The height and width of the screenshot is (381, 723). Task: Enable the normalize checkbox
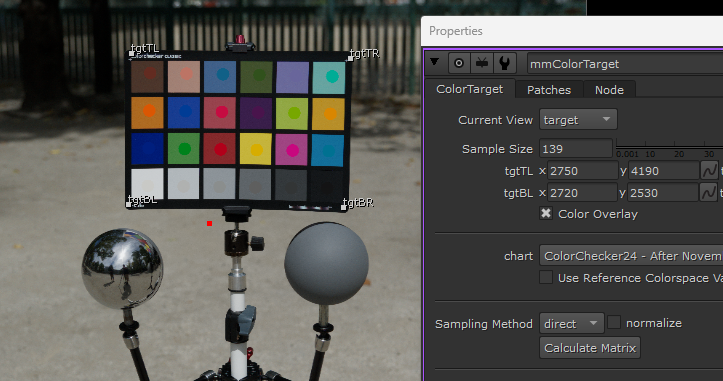(x=614, y=322)
